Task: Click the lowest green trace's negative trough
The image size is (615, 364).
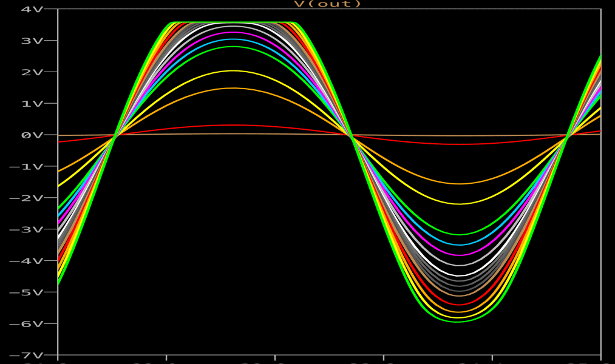Action: click(458, 321)
